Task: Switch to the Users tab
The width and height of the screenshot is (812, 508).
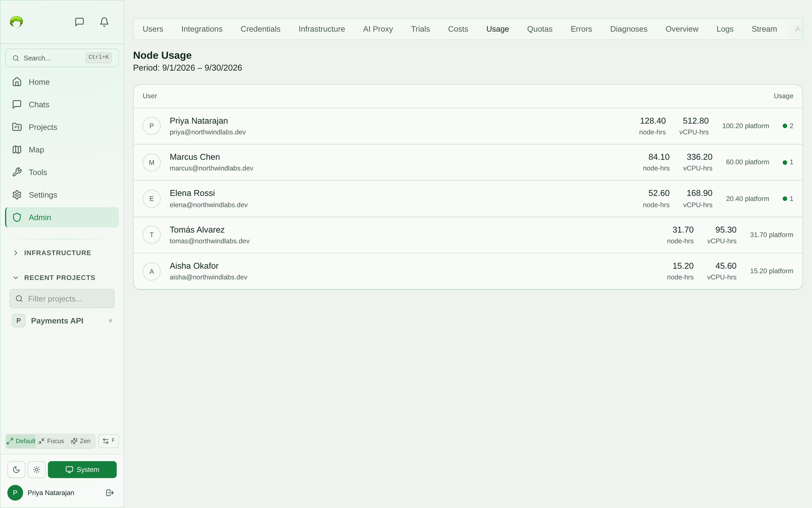Action: coord(153,29)
